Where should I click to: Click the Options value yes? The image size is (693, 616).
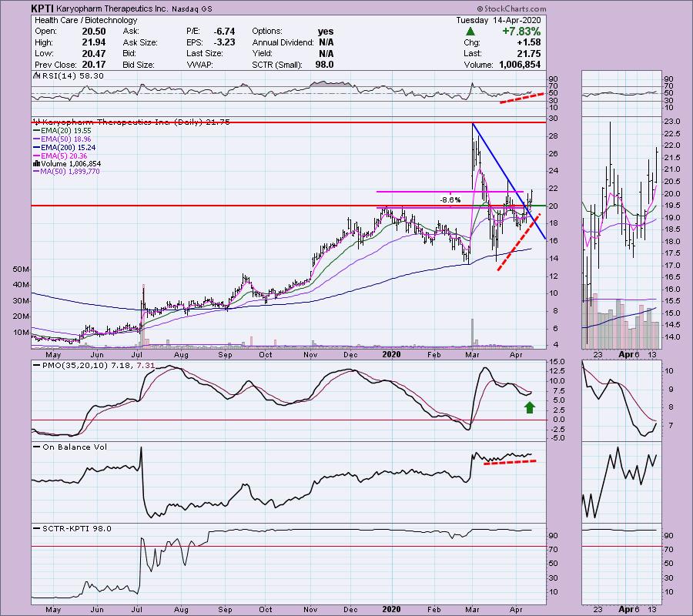(x=326, y=32)
